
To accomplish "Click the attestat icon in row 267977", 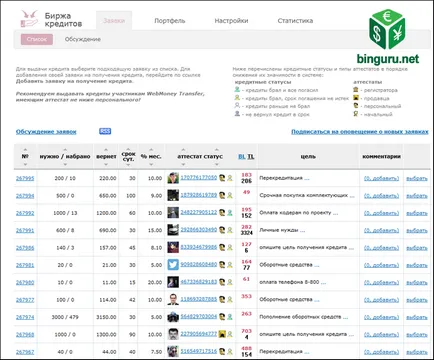I will (x=222, y=299).
